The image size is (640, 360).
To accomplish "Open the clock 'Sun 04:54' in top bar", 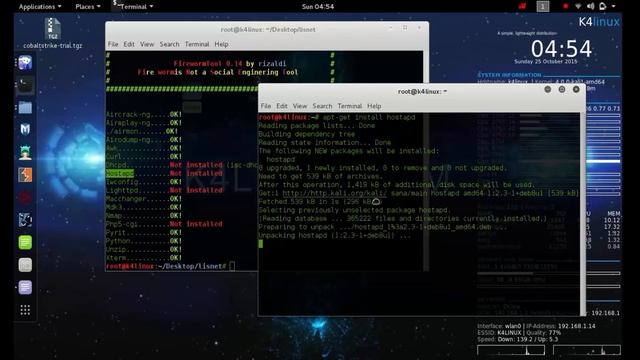I will 318,7.
